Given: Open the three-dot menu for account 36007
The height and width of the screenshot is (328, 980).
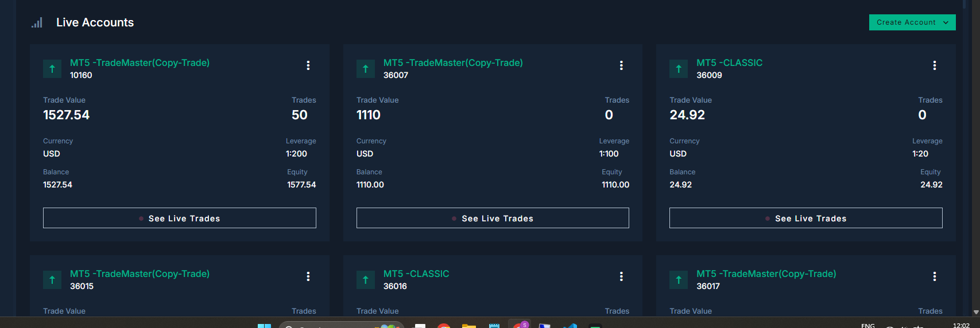Looking at the screenshot, I should pos(621,65).
